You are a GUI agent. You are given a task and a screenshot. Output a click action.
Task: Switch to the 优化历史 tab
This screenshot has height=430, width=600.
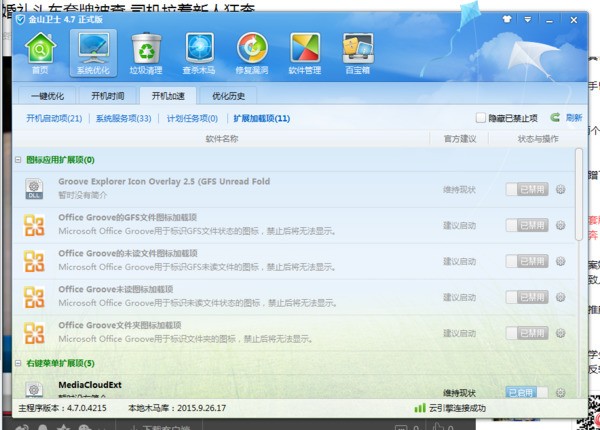pos(228,96)
